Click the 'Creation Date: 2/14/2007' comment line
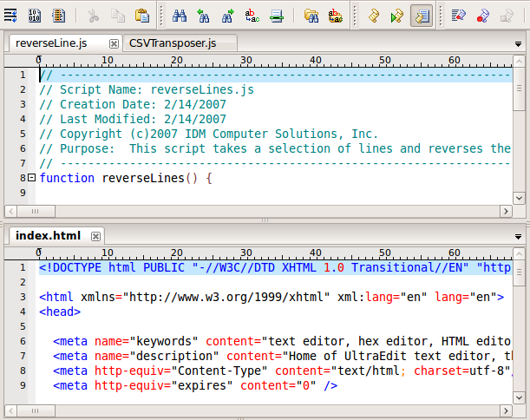The width and height of the screenshot is (530, 420). (133, 104)
